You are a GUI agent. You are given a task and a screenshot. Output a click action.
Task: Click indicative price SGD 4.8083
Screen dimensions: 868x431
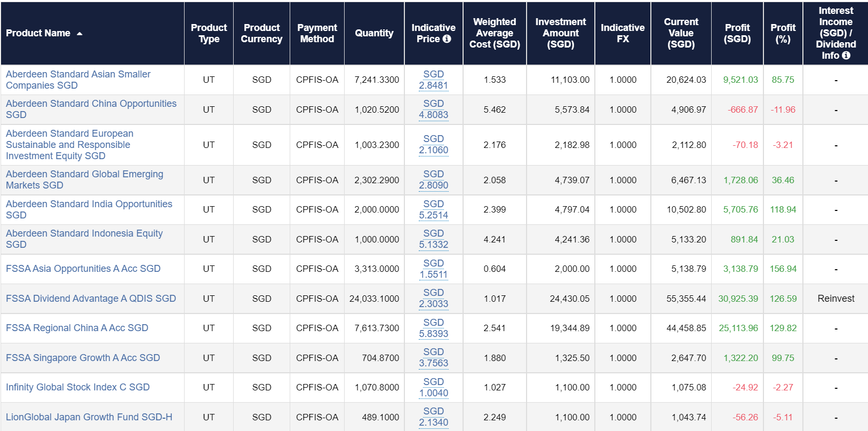click(x=433, y=109)
